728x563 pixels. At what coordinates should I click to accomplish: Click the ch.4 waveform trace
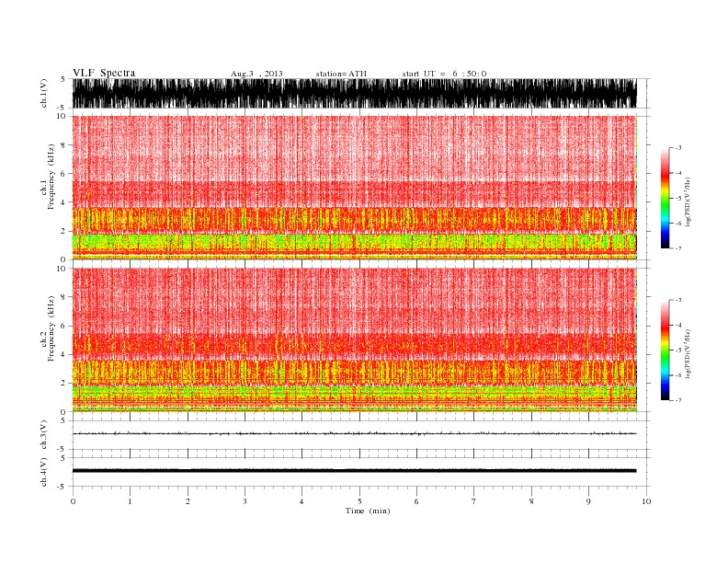(x=354, y=471)
